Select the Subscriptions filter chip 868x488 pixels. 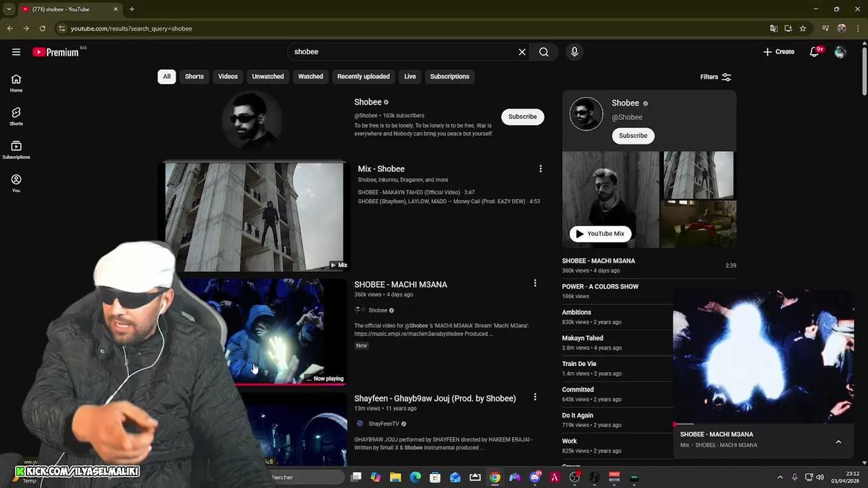click(x=450, y=77)
